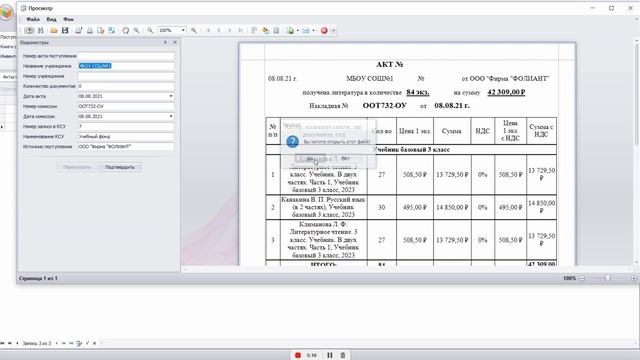Screen dimensions: 640x360
Task: Click the floppy disk Save icon
Action: [65, 30]
